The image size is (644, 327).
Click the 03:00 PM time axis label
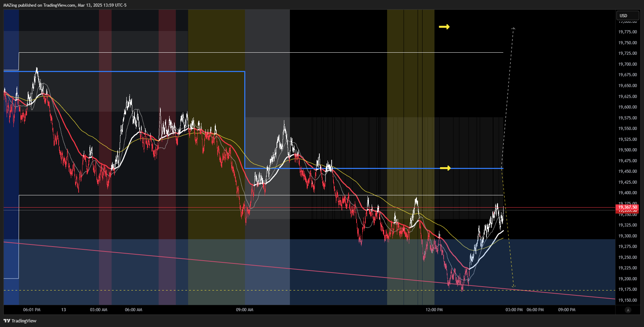point(514,310)
